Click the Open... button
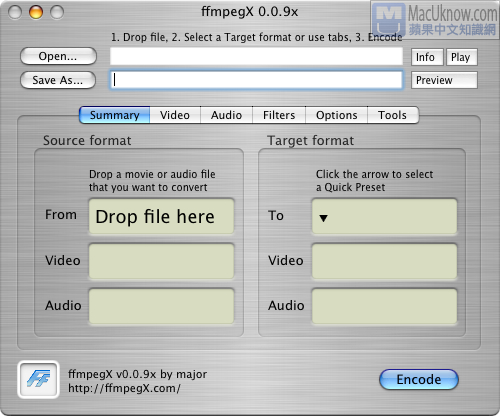500x416 pixels. [58, 56]
